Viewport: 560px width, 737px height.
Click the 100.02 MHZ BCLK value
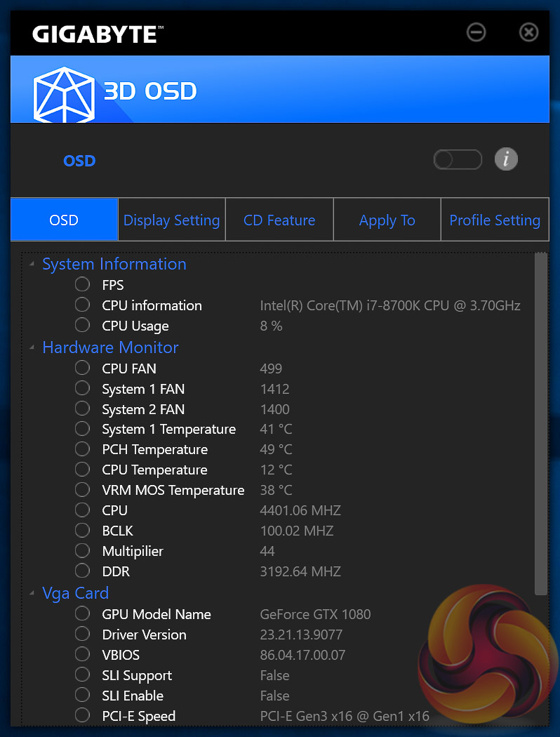(x=297, y=531)
